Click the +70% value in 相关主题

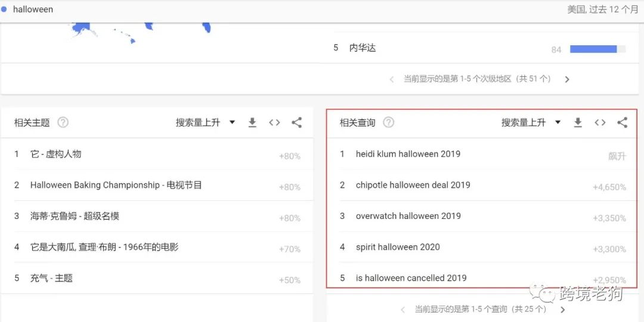pos(290,249)
